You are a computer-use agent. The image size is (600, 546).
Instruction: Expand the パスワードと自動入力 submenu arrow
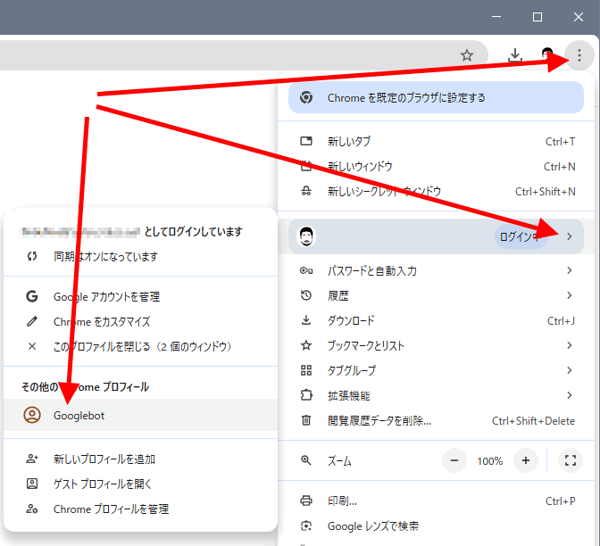tap(569, 271)
